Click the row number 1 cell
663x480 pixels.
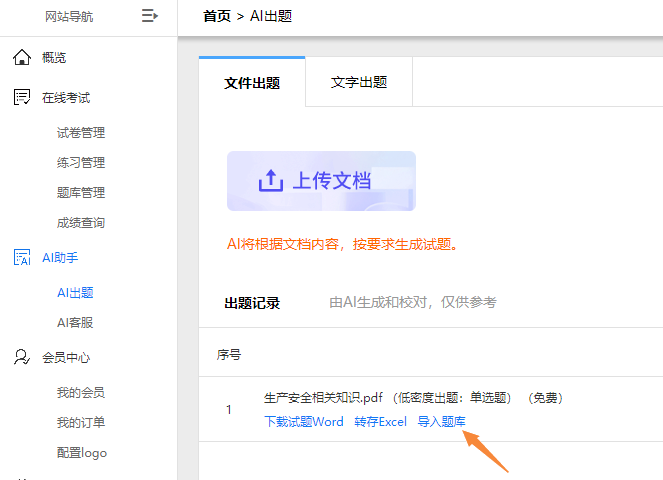coord(229,409)
